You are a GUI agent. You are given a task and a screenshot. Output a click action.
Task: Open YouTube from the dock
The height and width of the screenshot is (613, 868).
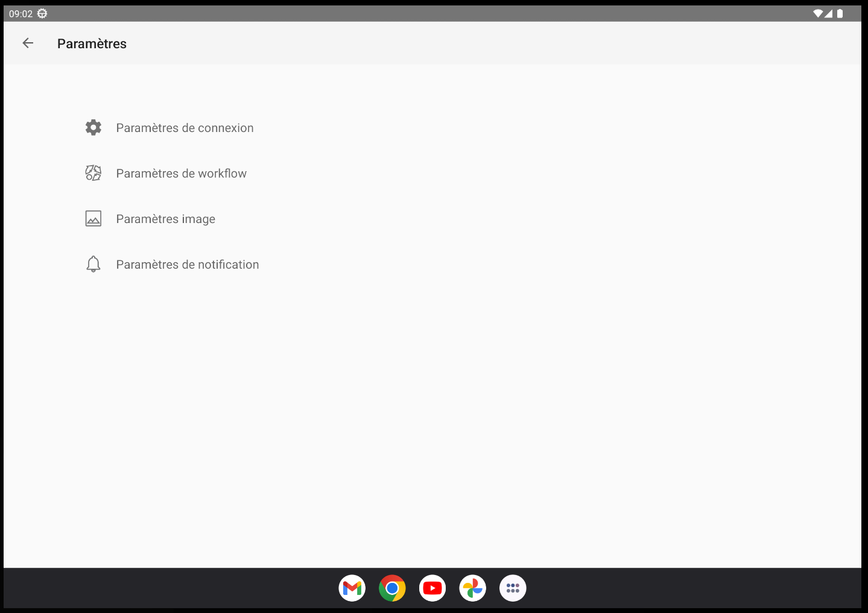pyautogui.click(x=432, y=588)
